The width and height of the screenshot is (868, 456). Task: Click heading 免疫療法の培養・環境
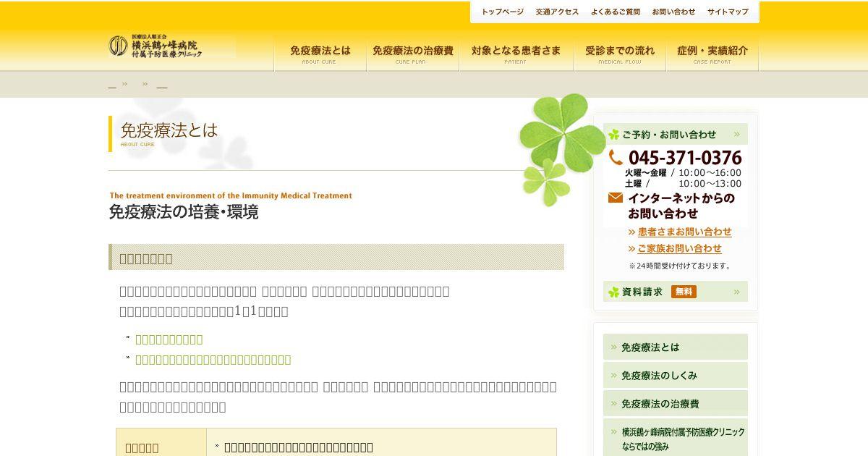click(x=184, y=212)
